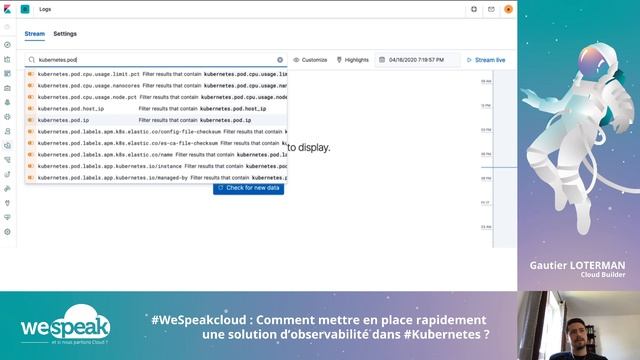Select the highlighted Logs icon in sidebar

tap(7, 145)
